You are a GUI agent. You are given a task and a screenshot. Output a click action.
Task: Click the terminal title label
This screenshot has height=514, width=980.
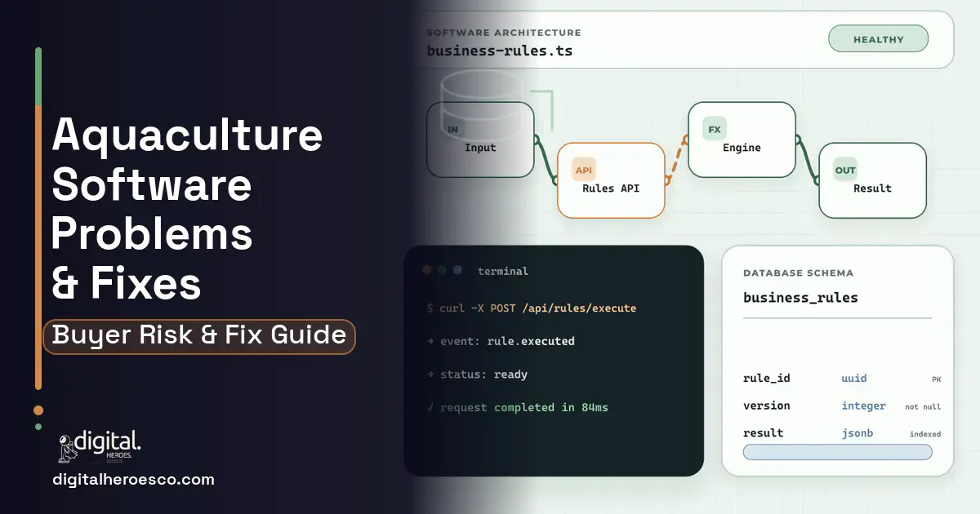[503, 271]
